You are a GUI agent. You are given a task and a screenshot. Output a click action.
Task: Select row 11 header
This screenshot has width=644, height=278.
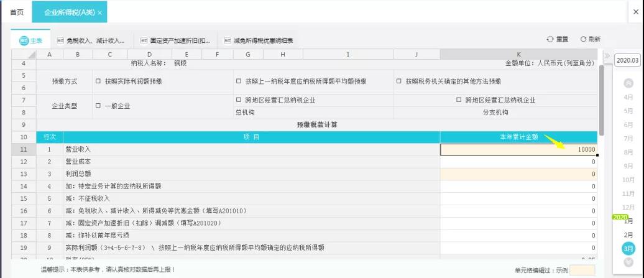coord(24,149)
